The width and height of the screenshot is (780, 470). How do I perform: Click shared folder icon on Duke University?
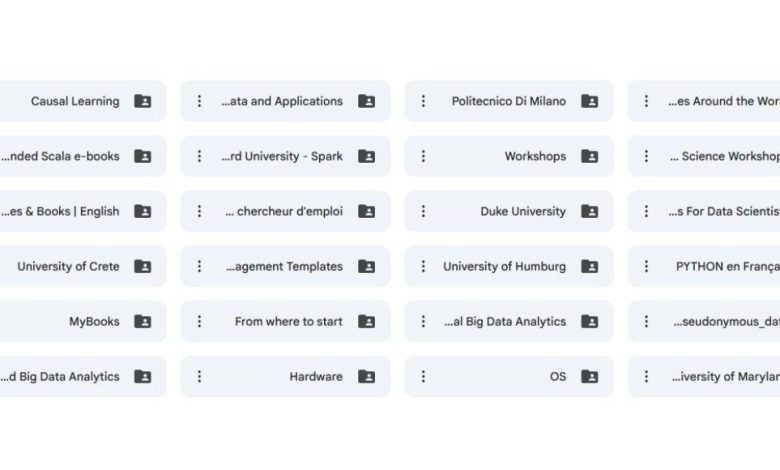(x=590, y=211)
